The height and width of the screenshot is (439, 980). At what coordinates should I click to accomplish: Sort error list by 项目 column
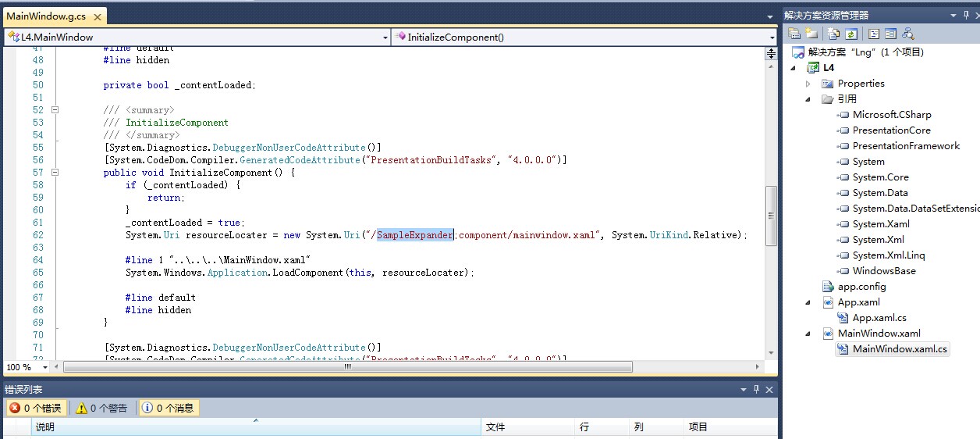(730, 427)
